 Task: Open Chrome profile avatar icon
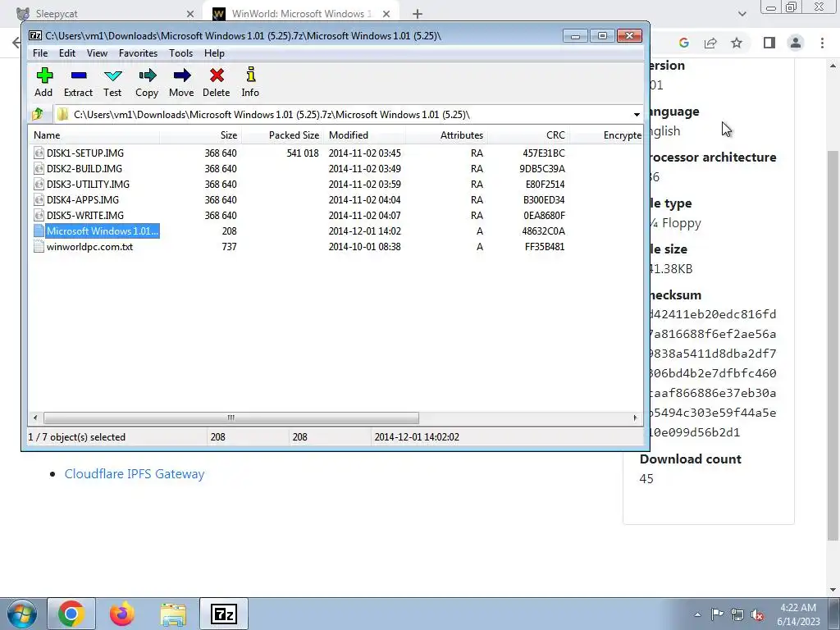coord(796,43)
